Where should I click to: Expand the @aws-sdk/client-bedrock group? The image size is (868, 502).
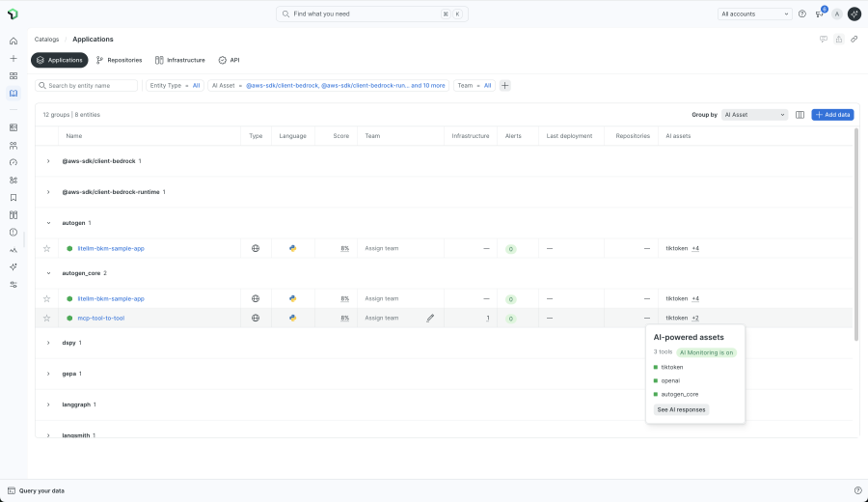click(x=48, y=161)
